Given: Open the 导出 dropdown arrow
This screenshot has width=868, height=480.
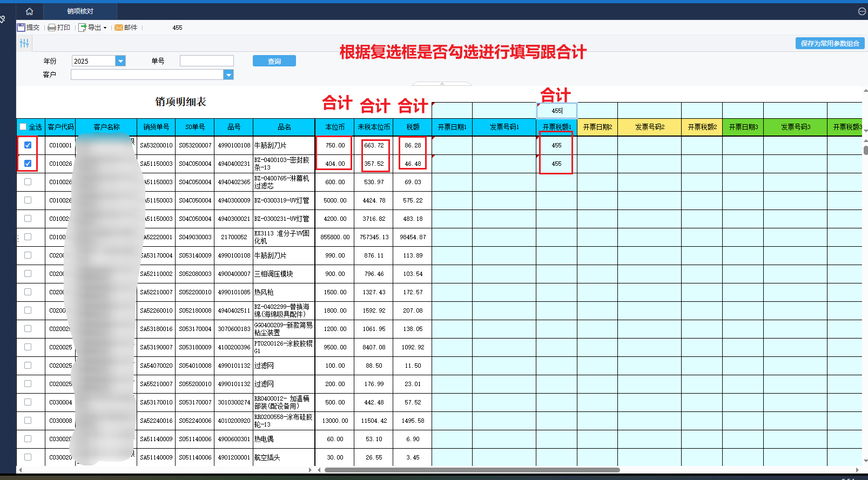Looking at the screenshot, I should [105, 28].
